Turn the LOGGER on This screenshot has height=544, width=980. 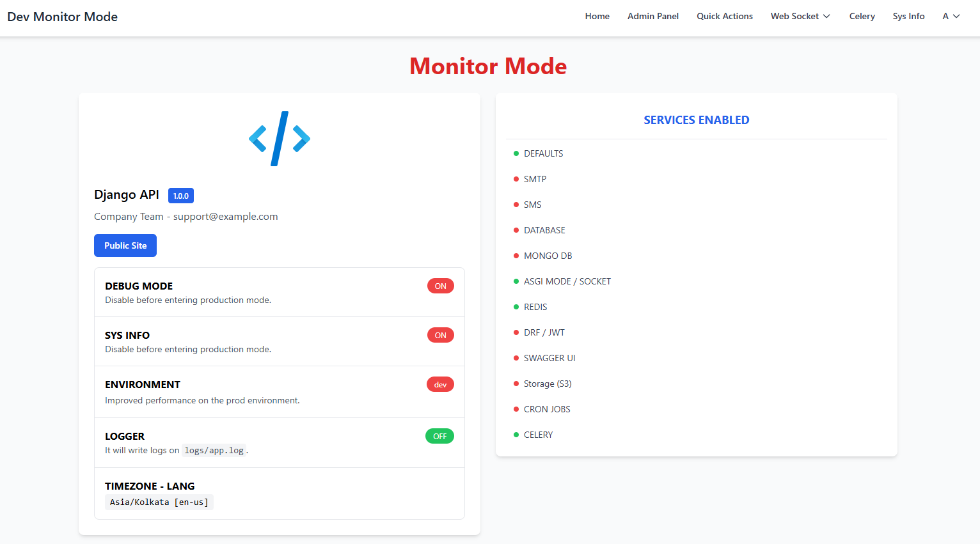tap(439, 435)
